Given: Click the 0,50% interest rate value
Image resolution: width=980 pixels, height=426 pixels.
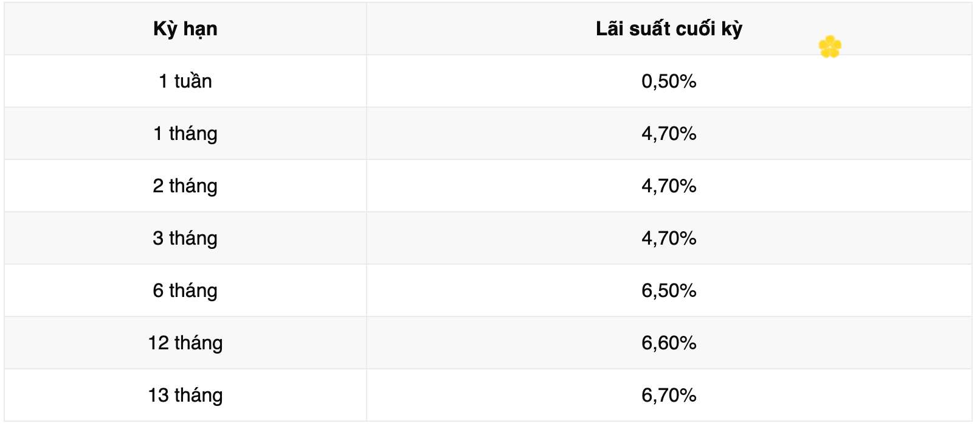Looking at the screenshot, I should [x=669, y=82].
